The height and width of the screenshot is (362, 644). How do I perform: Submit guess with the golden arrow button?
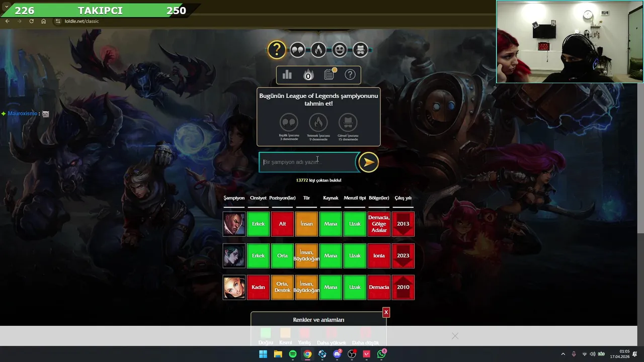[368, 162]
